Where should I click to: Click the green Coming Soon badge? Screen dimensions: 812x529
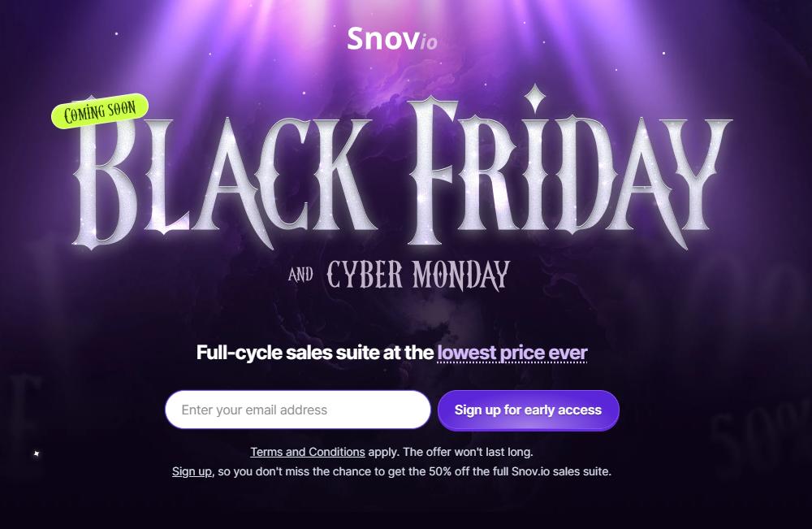[x=100, y=111]
